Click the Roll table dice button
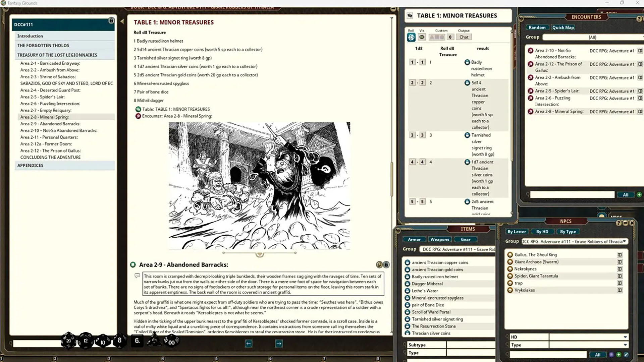This screenshot has width=644, height=362. point(411,37)
